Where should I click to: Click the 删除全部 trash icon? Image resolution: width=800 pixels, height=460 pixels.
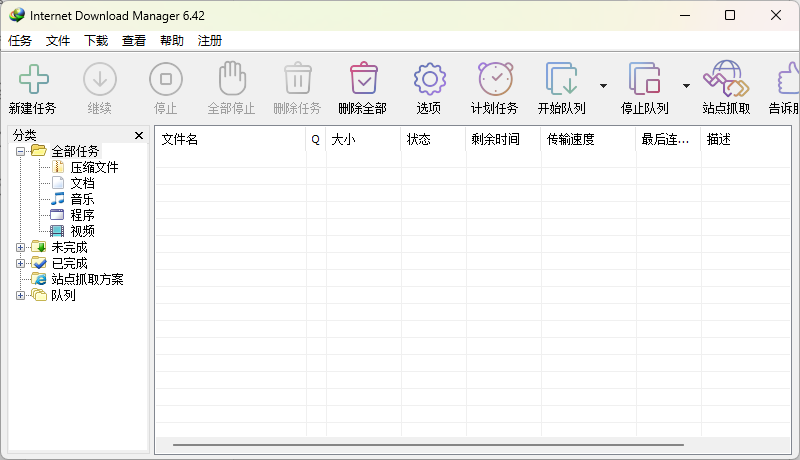pyautogui.click(x=362, y=80)
